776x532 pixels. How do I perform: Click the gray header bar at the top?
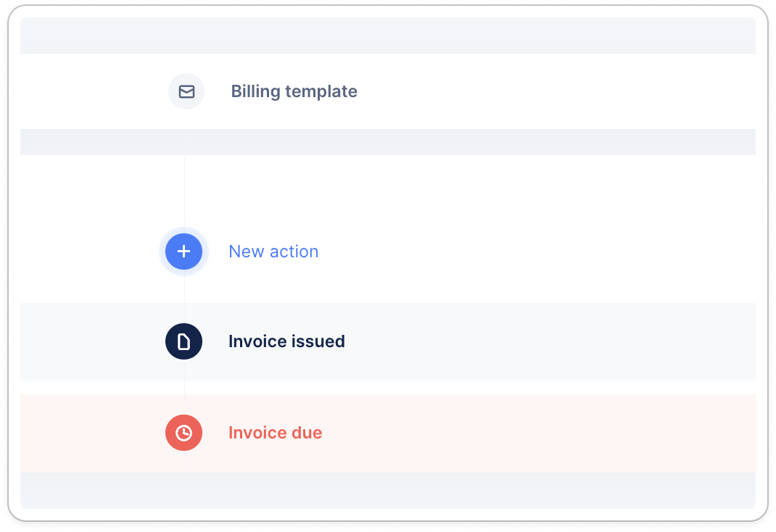(388, 35)
